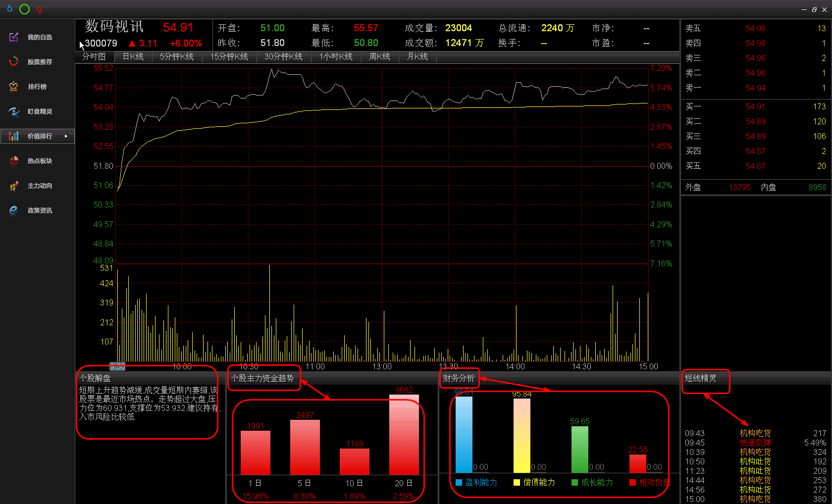Click the 20日 capital bar labeled 3662
Image resolution: width=832 pixels, height=504 pixels.
(x=404, y=435)
